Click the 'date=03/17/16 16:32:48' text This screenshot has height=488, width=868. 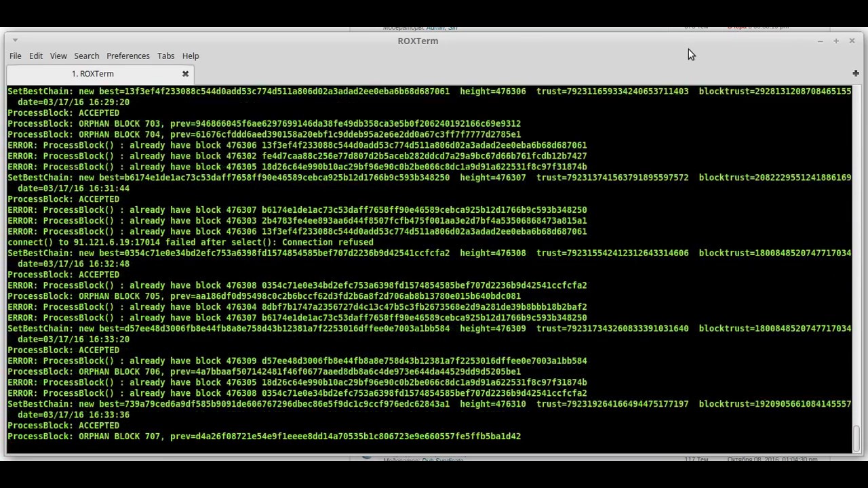pyautogui.click(x=73, y=264)
